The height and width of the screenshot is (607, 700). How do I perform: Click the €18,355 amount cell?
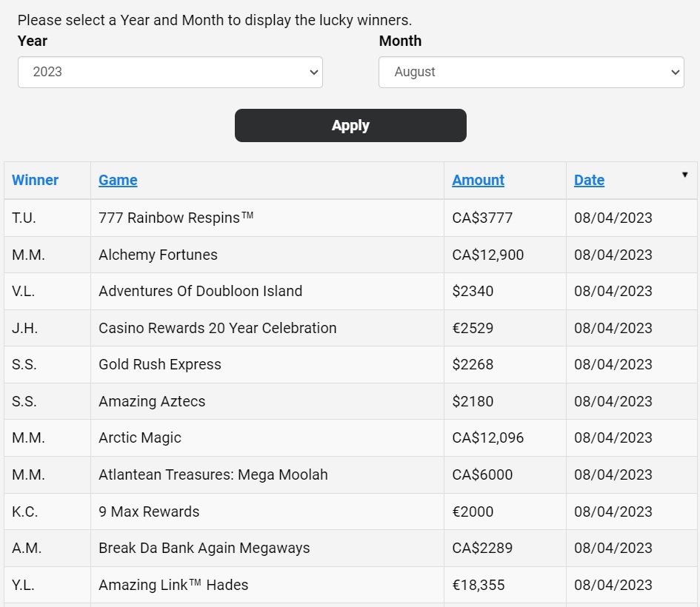tap(478, 585)
